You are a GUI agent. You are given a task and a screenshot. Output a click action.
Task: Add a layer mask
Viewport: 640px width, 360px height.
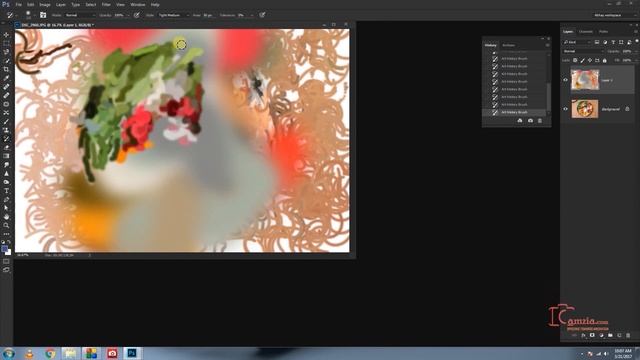click(x=592, y=336)
